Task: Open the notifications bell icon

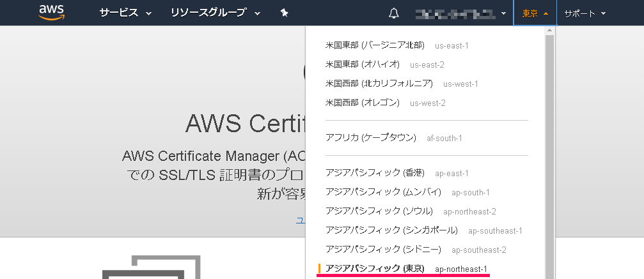Action: pyautogui.click(x=393, y=13)
